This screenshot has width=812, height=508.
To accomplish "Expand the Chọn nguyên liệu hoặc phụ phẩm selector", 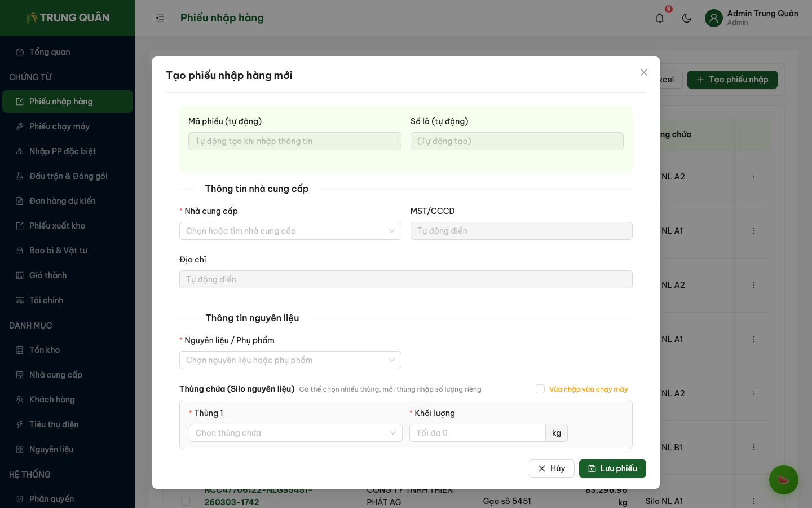I will point(290,360).
